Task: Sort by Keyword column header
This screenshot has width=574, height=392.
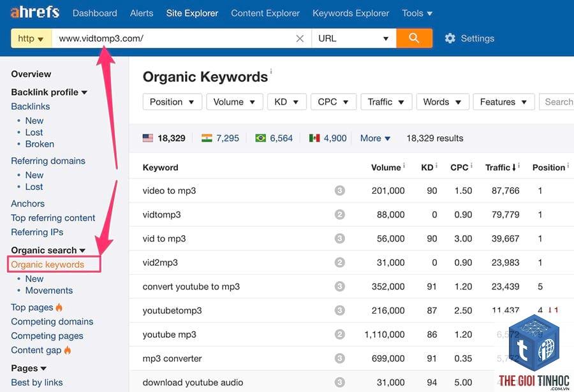Action: point(160,167)
